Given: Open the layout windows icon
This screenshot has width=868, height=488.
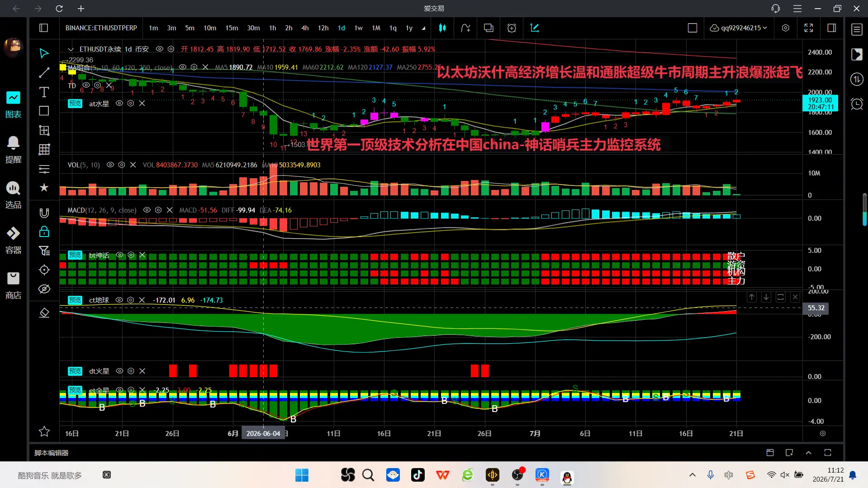Looking at the screenshot, I should tap(489, 28).
